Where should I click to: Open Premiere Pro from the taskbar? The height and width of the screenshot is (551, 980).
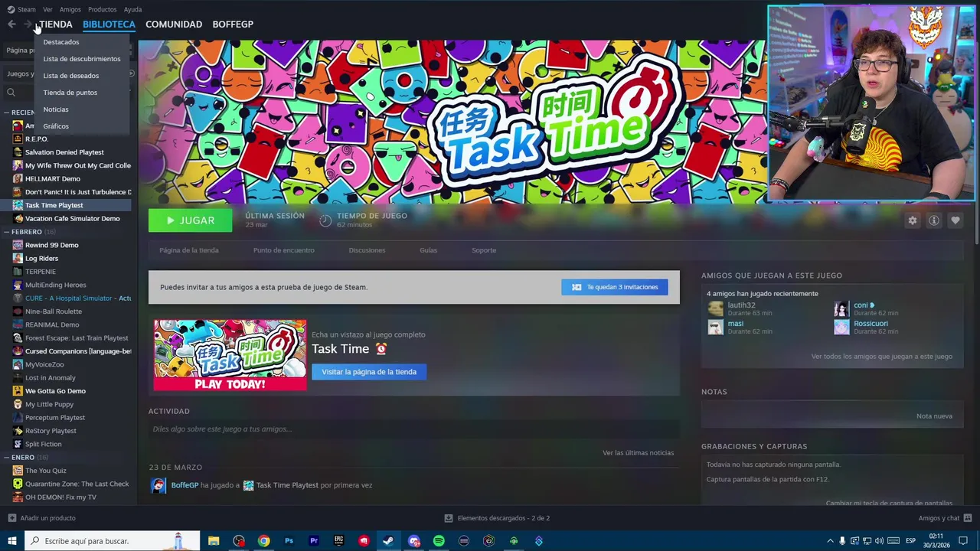tap(314, 541)
